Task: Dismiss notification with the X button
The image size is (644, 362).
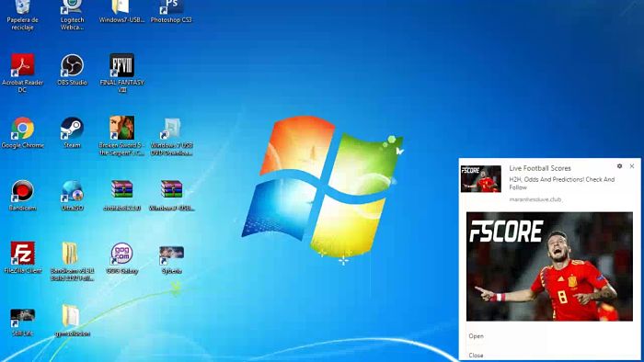Action: click(632, 166)
